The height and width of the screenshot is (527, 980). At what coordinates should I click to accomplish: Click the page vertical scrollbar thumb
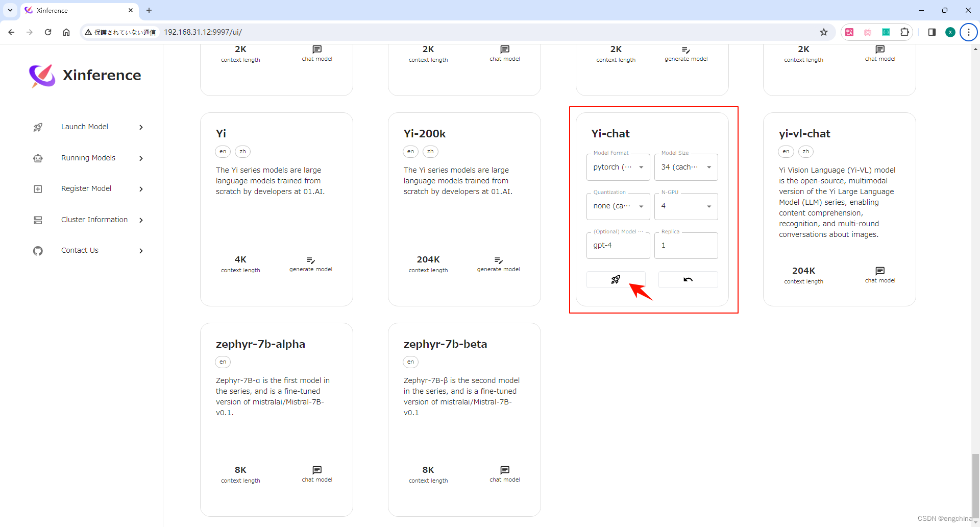tap(975, 486)
